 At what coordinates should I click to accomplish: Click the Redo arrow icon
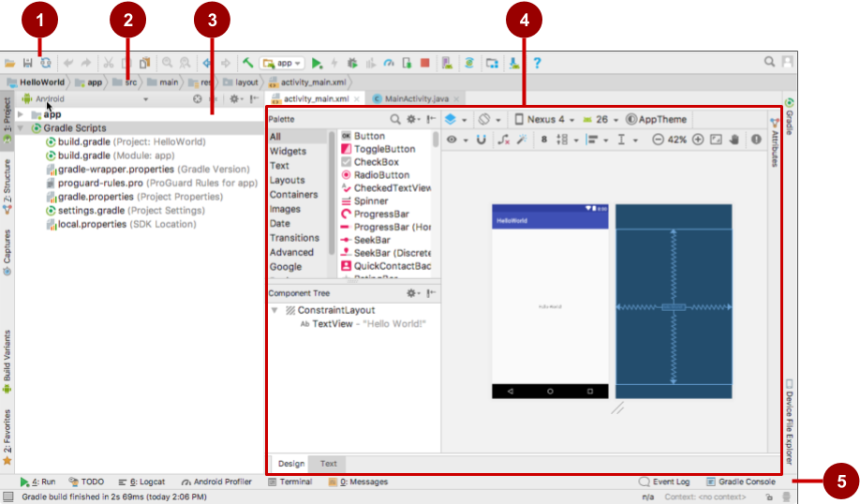86,63
